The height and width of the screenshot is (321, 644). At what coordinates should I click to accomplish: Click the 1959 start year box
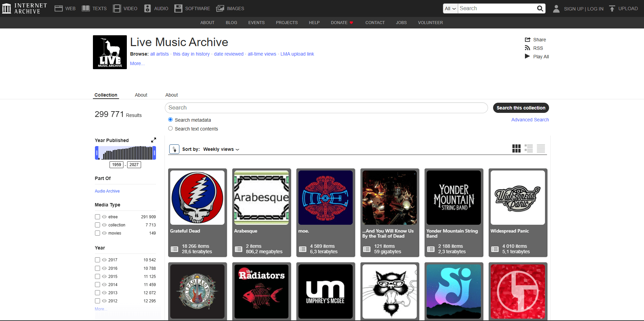116,165
